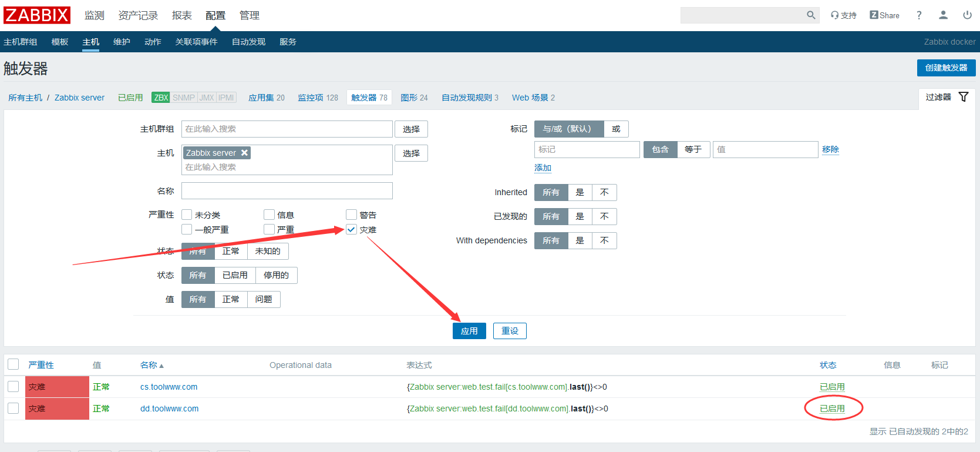Set 状态 filter to 停用的
Screen dimensions: 980x452
276,275
